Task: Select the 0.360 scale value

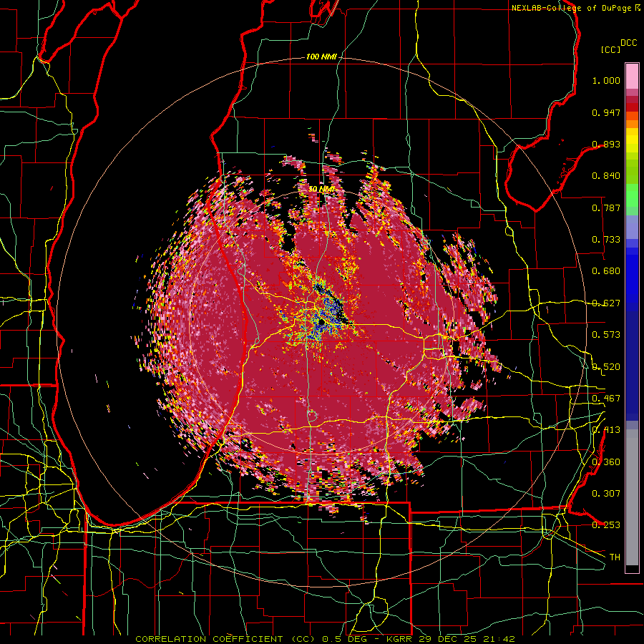Action: tap(606, 462)
